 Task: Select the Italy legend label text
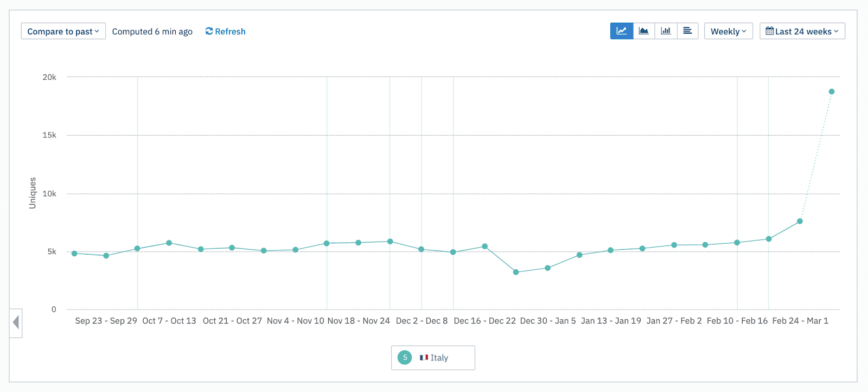pyautogui.click(x=439, y=358)
